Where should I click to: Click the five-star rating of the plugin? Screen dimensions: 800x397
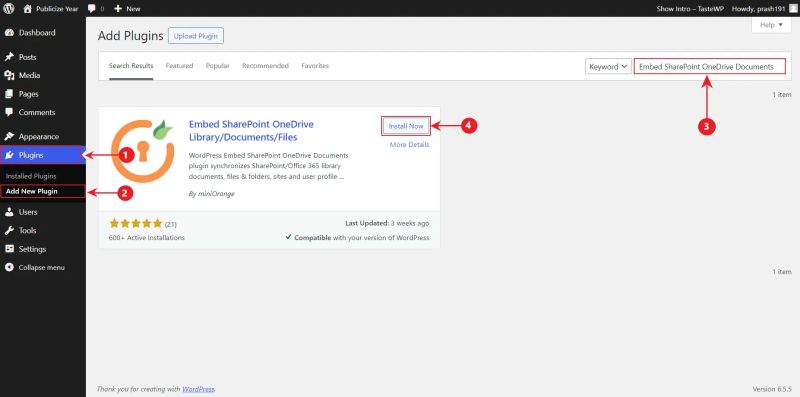136,224
